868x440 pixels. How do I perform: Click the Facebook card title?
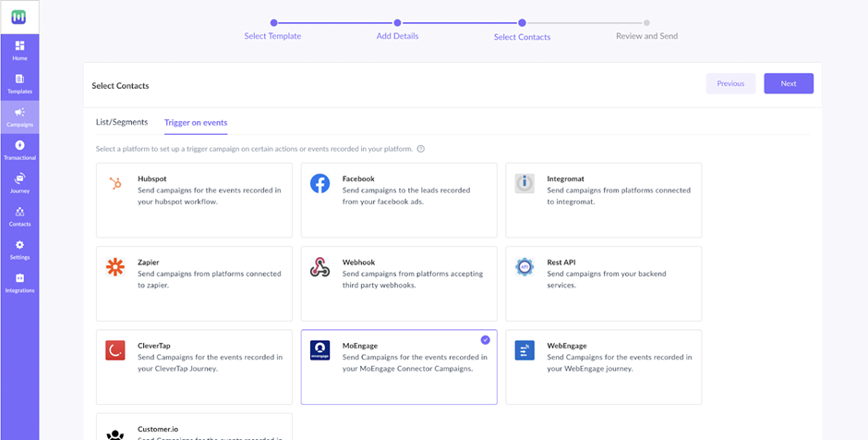tap(358, 179)
